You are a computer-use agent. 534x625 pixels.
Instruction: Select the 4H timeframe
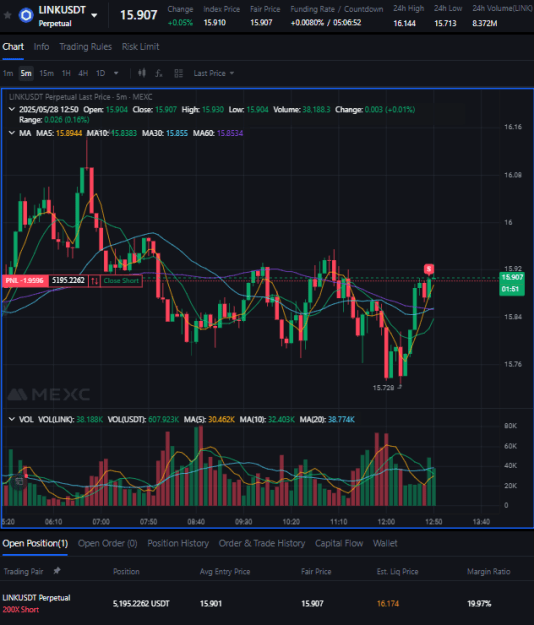click(x=83, y=73)
